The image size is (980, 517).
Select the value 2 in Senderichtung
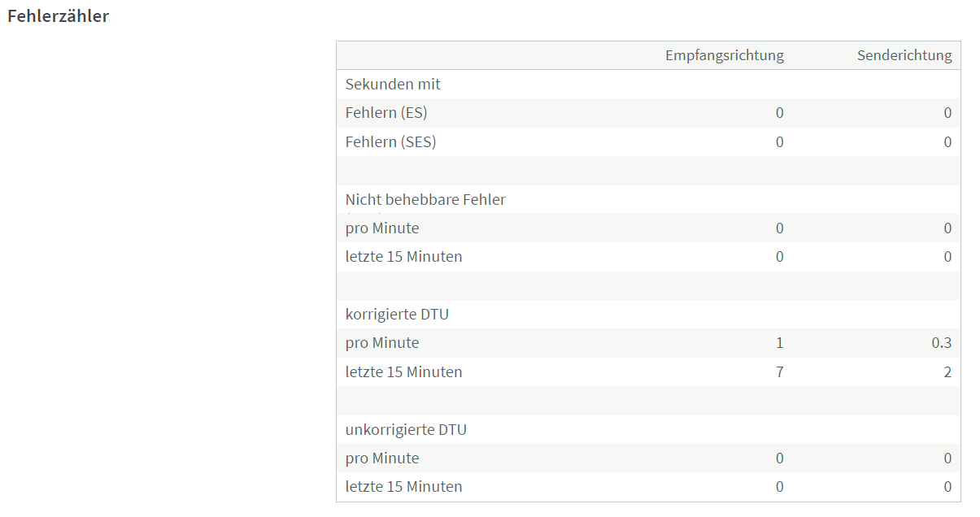click(947, 371)
